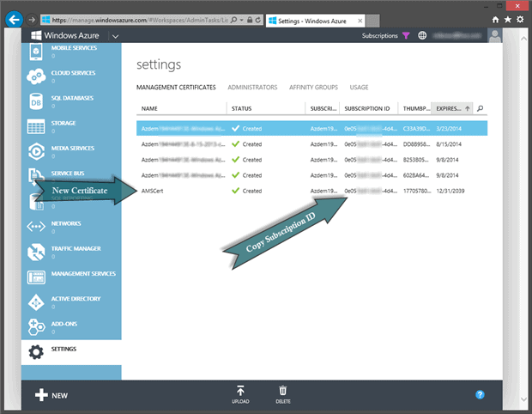
Task: Click thumbprint cell starting 6028A64
Action: click(x=417, y=175)
